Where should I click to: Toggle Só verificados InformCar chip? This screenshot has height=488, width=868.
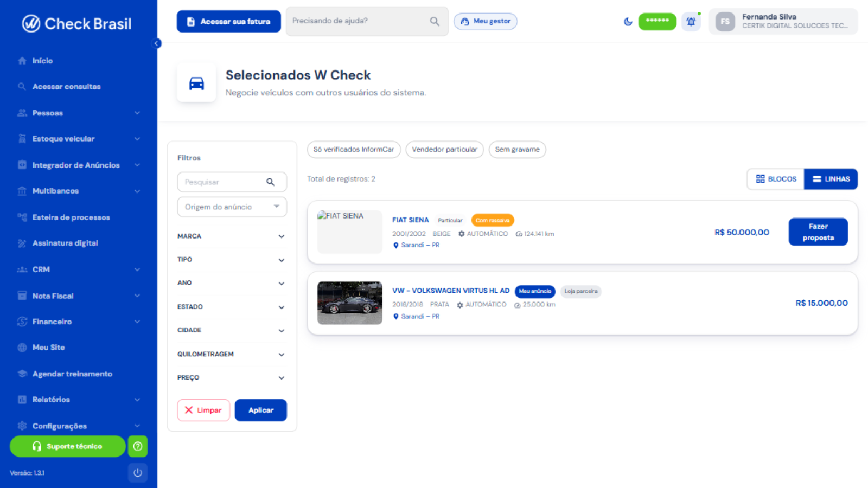pyautogui.click(x=354, y=150)
